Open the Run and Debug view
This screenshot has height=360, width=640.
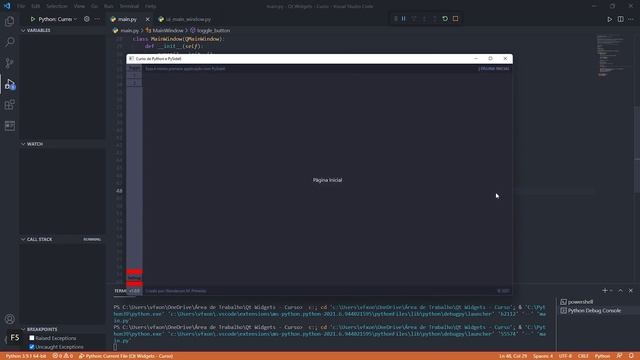point(10,84)
